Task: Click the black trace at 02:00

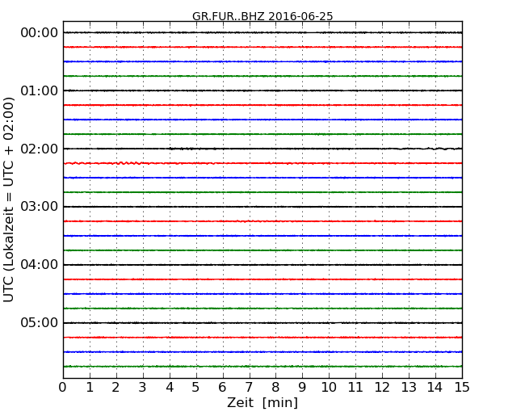Action: [x=262, y=149]
